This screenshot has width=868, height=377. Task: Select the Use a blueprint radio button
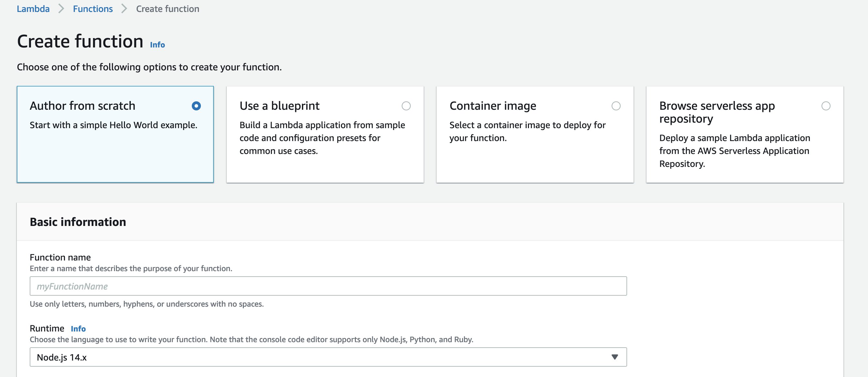406,106
